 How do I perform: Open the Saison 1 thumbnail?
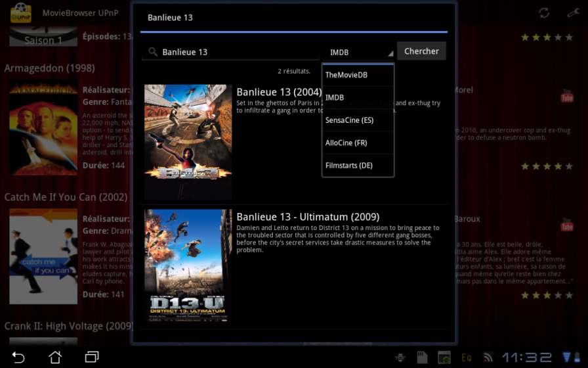point(43,36)
